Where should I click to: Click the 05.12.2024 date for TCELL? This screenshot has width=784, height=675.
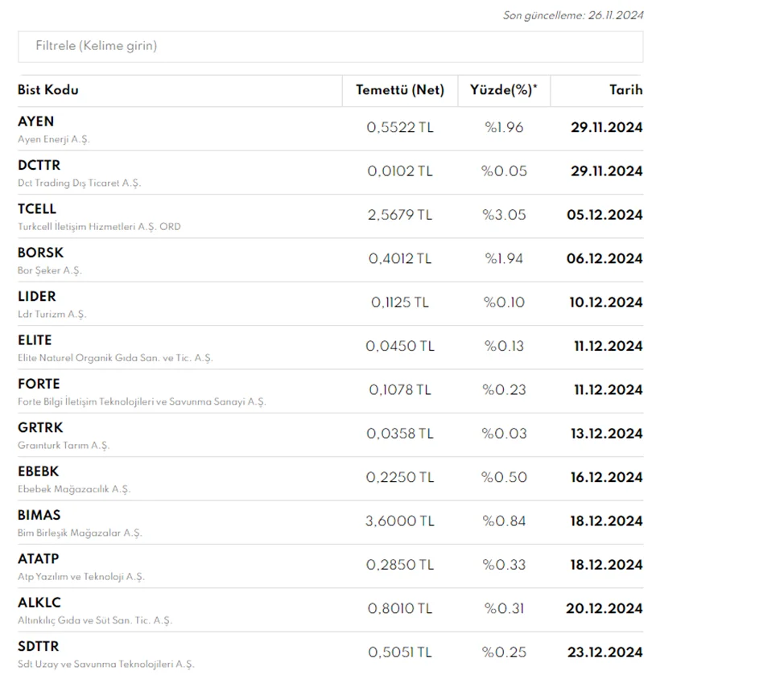[x=606, y=215]
